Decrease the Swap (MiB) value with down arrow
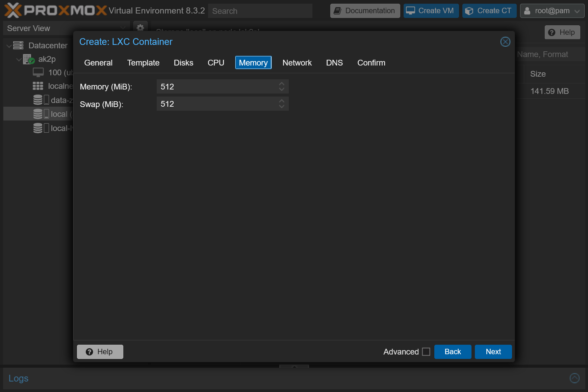The height and width of the screenshot is (392, 588). (282, 107)
